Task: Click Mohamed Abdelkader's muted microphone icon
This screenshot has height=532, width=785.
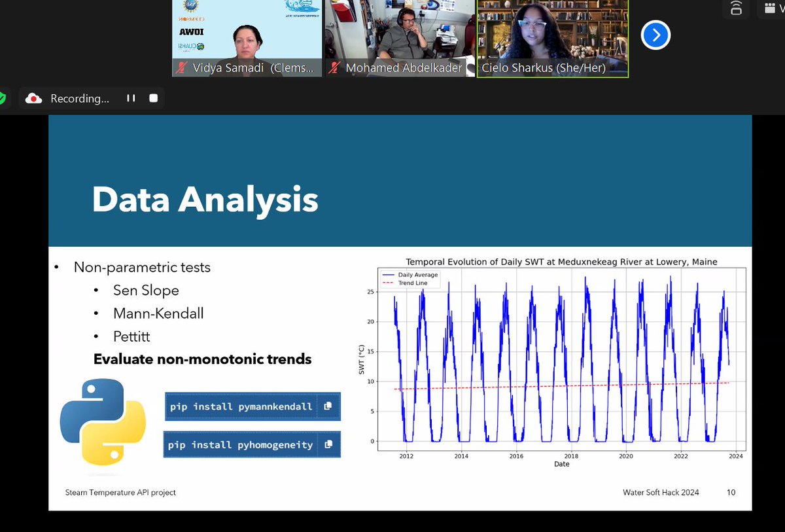Action: (x=334, y=68)
